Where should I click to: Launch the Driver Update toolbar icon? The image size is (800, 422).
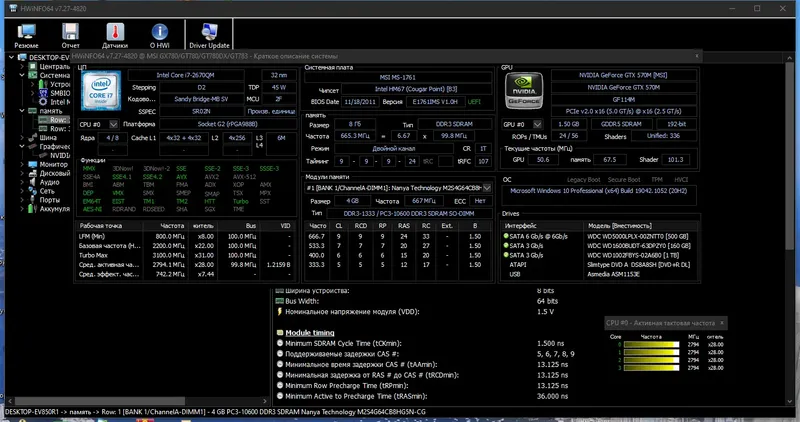tap(209, 36)
